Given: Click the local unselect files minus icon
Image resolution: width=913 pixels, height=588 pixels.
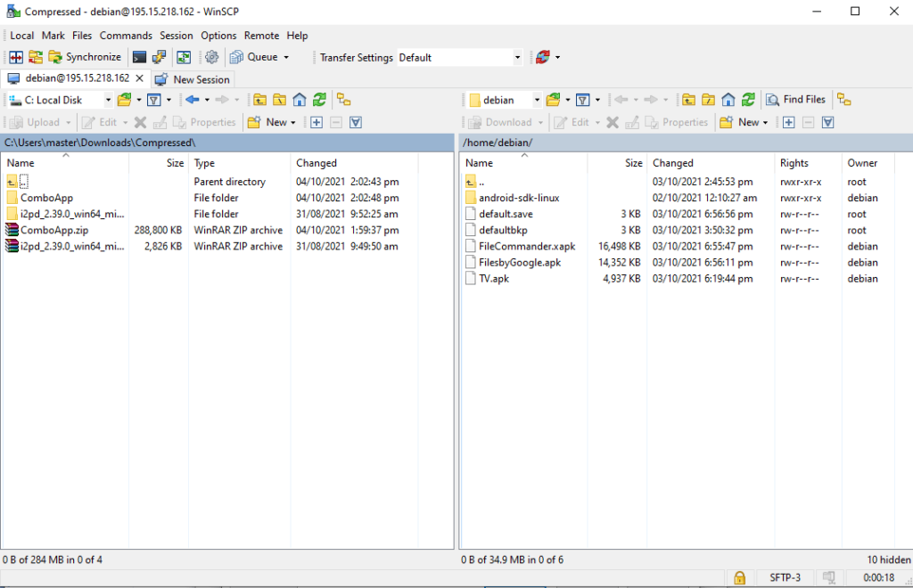Looking at the screenshot, I should click(x=336, y=122).
